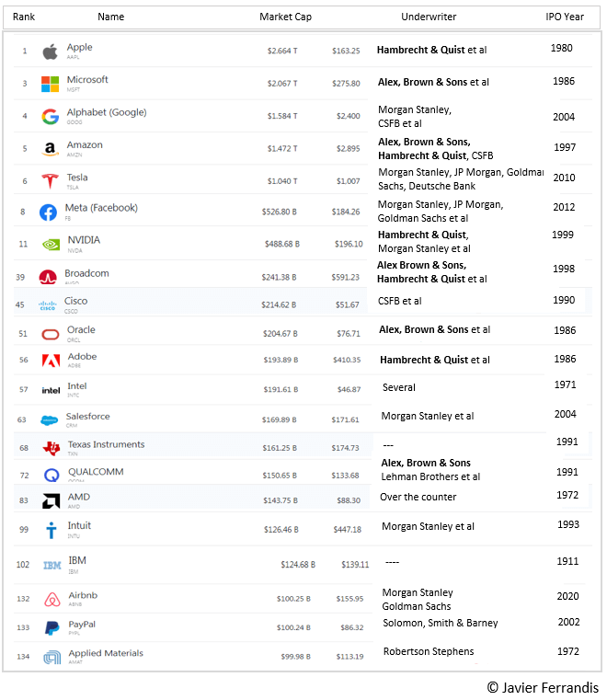Open the Salesforce company name link
The image size is (607, 700).
coord(87,416)
